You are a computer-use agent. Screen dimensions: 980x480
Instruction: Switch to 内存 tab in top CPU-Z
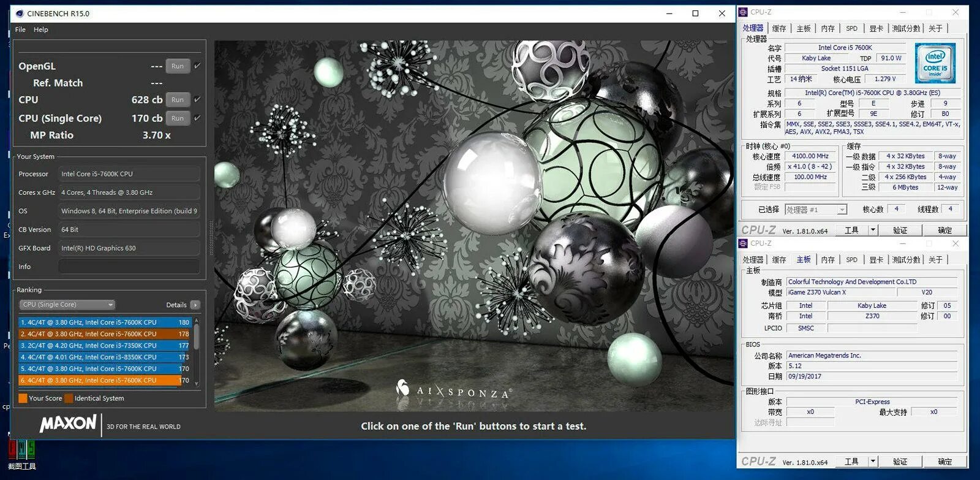pyautogui.click(x=828, y=28)
